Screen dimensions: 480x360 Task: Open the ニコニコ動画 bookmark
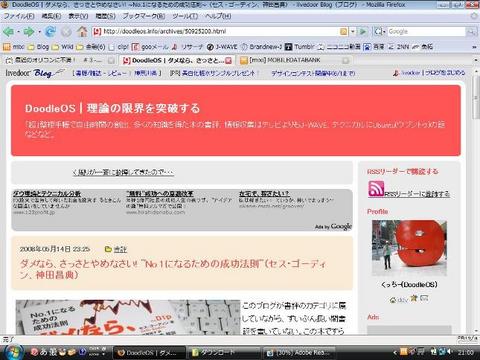(x=339, y=47)
